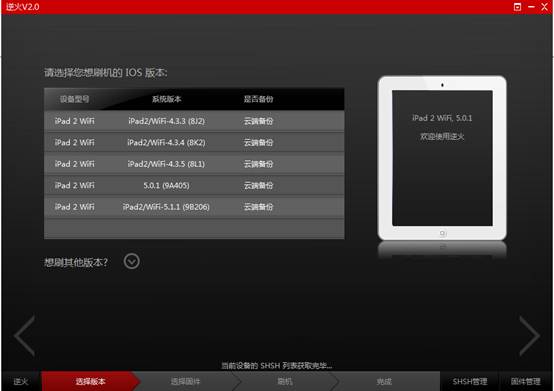Select the iPad2/WiFi-4.3.4 (8K2) firmware row
This screenshot has width=554, height=391.
point(194,143)
